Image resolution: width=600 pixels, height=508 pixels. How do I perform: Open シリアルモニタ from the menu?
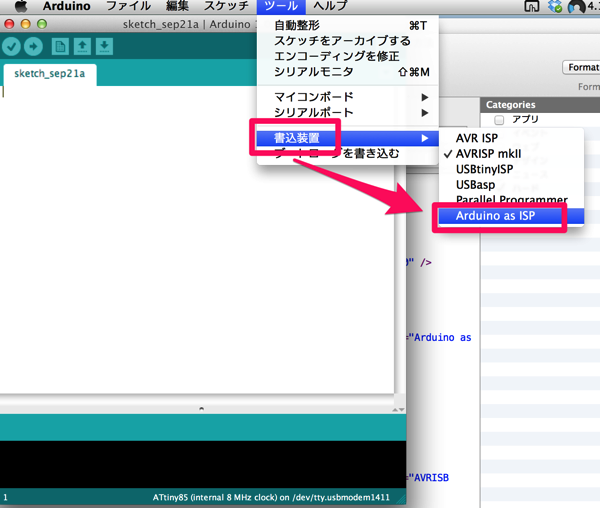[x=347, y=72]
